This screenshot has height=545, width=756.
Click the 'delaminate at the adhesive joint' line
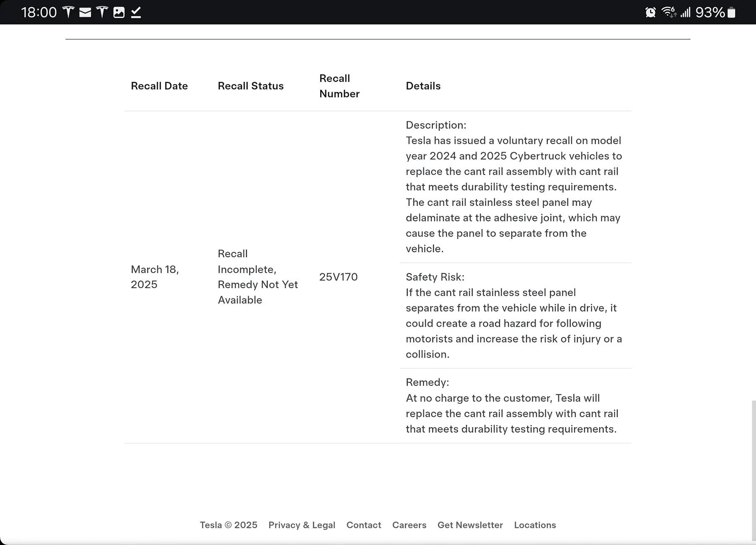click(x=513, y=218)
